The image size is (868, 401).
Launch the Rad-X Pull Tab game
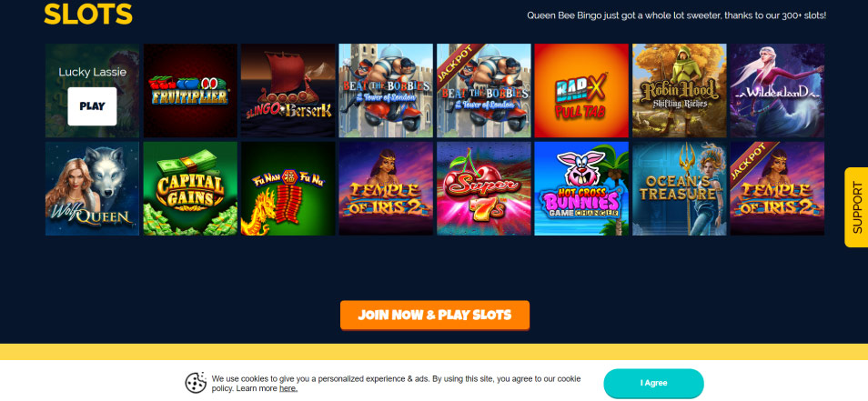point(581,91)
